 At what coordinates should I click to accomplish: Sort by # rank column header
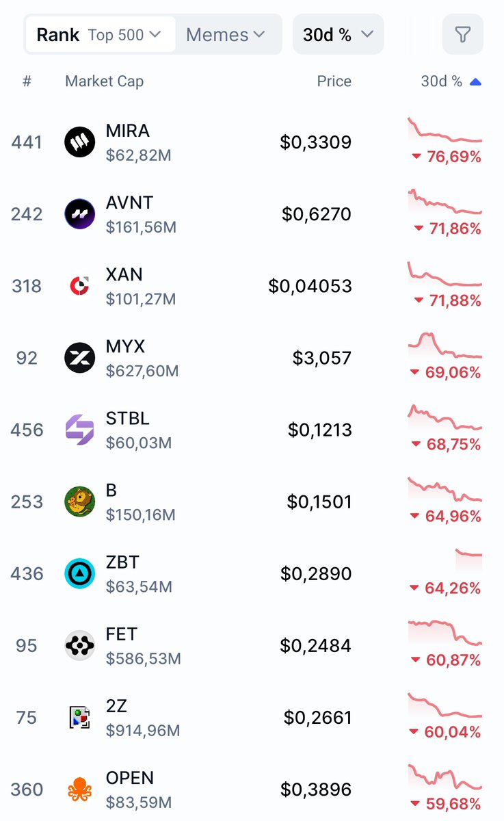(27, 81)
